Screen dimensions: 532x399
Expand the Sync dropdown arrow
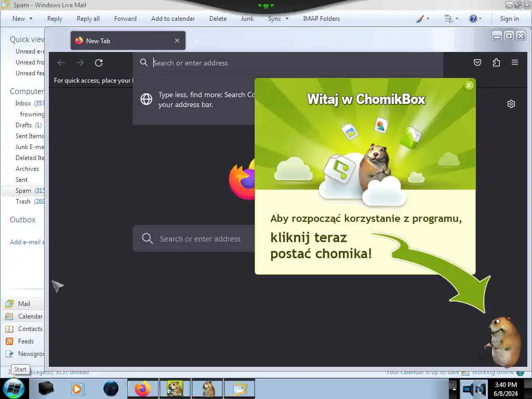[x=287, y=19]
